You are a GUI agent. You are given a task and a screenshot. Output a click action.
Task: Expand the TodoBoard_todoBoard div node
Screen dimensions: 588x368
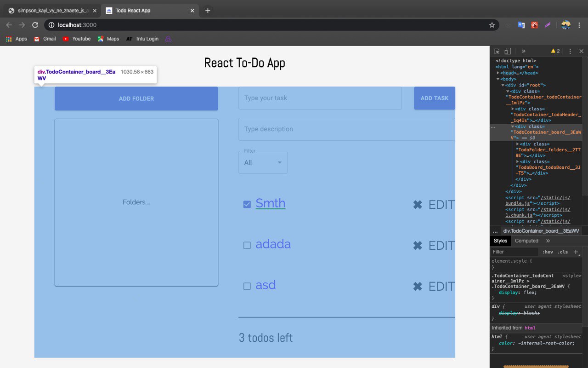click(518, 161)
